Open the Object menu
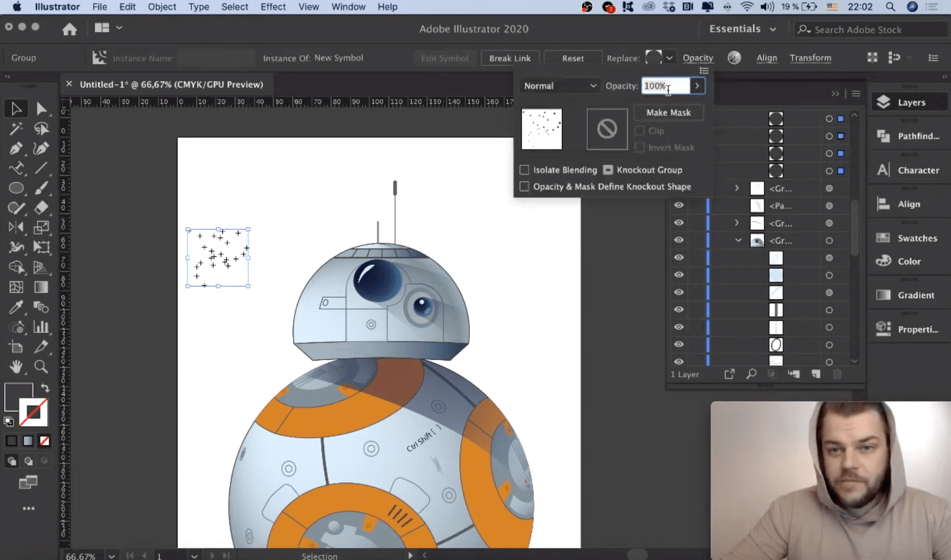This screenshot has height=560, width=951. pyautogui.click(x=162, y=7)
